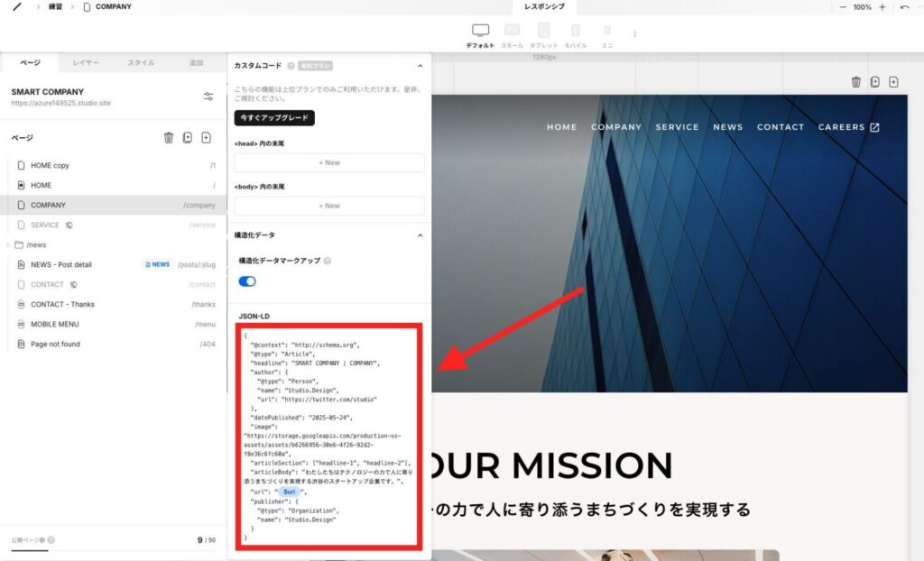Collapse the カスタムコード section
The height and width of the screenshot is (561, 924).
coord(420,66)
